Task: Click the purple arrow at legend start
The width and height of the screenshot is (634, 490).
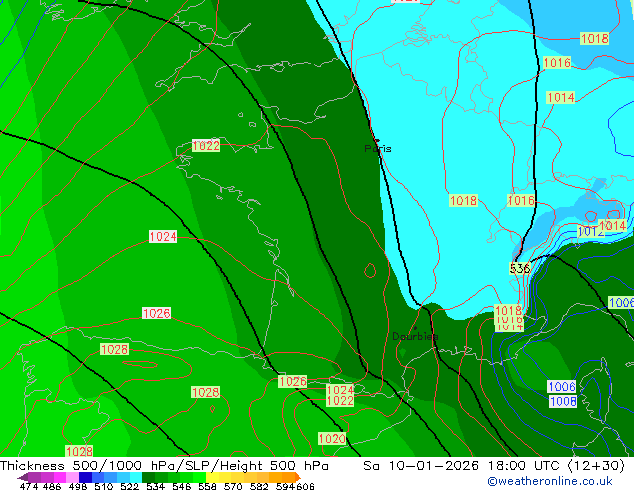Action: pyautogui.click(x=23, y=477)
